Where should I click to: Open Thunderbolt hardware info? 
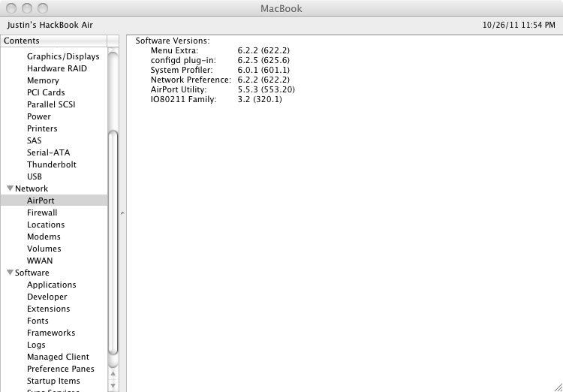tap(52, 164)
